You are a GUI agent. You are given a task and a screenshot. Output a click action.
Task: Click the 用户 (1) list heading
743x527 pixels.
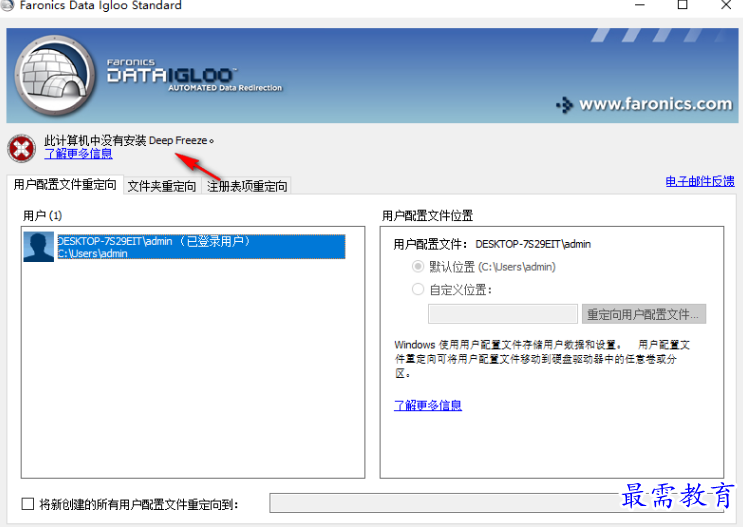[43, 216]
